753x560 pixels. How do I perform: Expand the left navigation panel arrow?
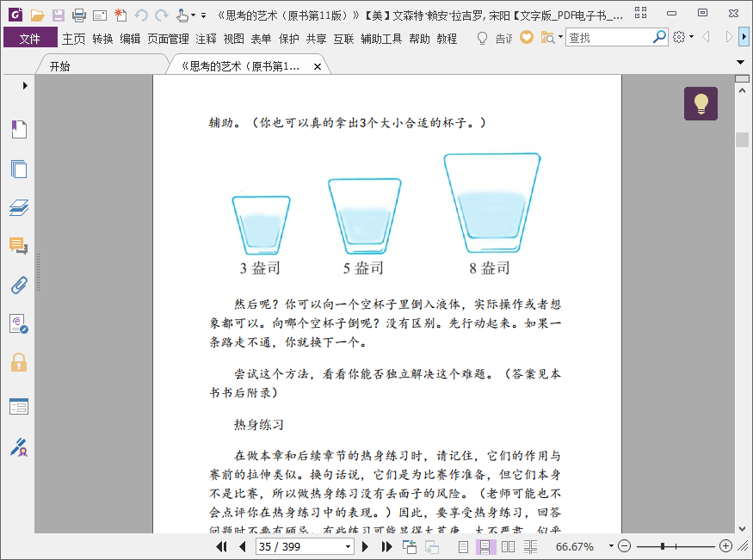25,85
